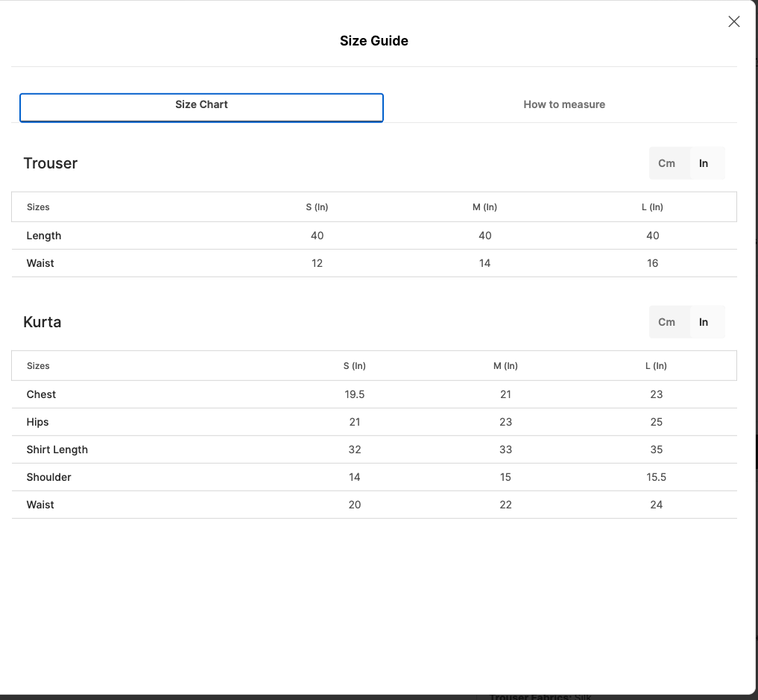The width and height of the screenshot is (758, 700).
Task: Select the Chest row in Kurta table
Action: click(x=42, y=394)
